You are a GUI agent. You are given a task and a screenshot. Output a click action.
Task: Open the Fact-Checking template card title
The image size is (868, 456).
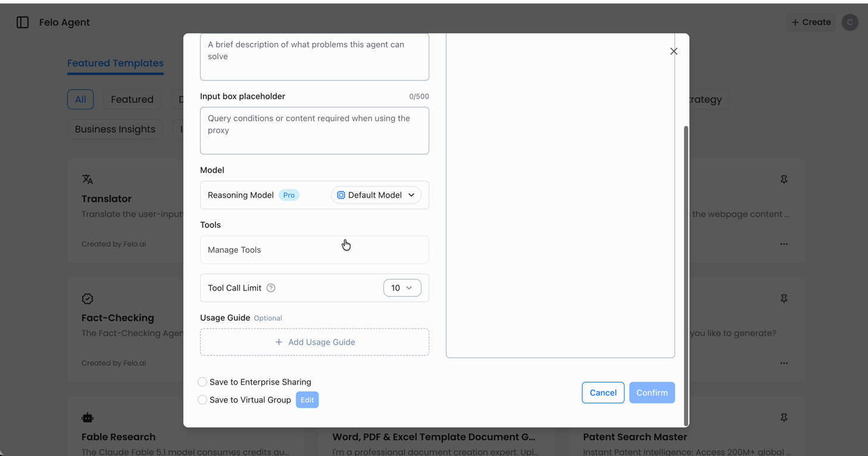[118, 318]
